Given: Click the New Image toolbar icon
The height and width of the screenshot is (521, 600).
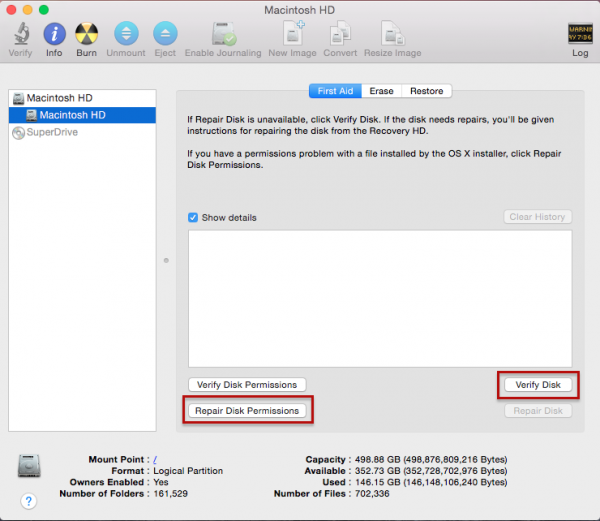Looking at the screenshot, I should [293, 33].
